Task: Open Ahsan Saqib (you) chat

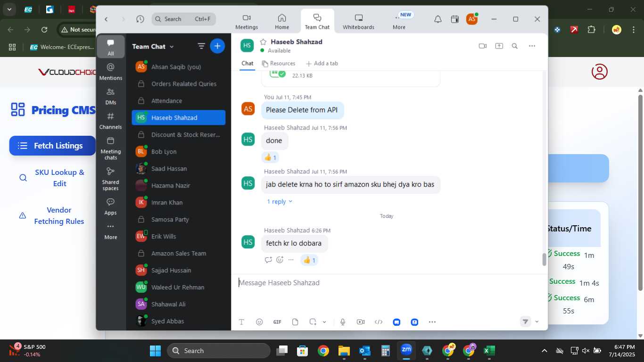Action: click(x=179, y=67)
